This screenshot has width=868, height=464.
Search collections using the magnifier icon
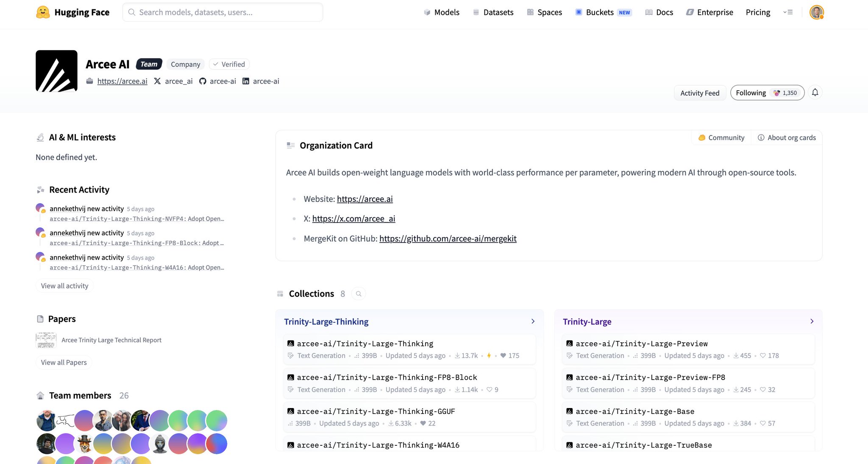(359, 294)
